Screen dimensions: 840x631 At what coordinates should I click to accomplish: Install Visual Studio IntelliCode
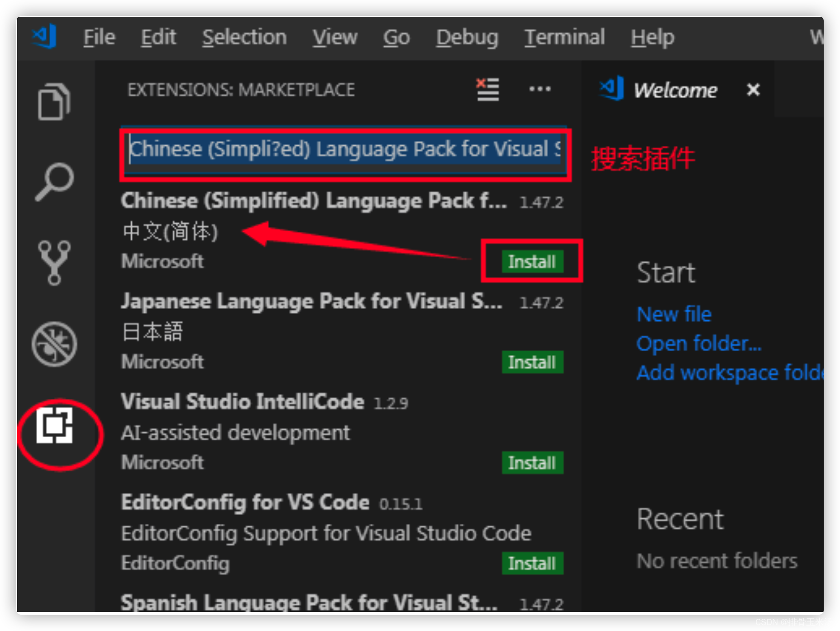(x=532, y=463)
